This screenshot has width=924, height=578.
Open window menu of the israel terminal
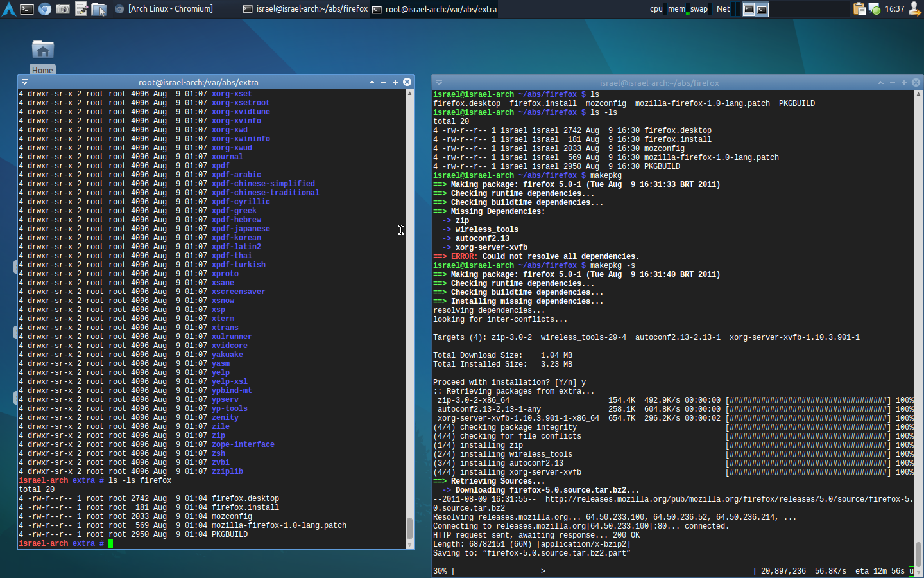tap(439, 83)
